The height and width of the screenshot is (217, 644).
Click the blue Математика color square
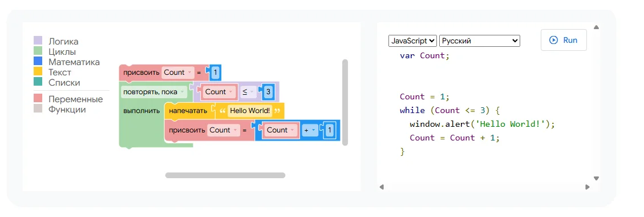38,61
